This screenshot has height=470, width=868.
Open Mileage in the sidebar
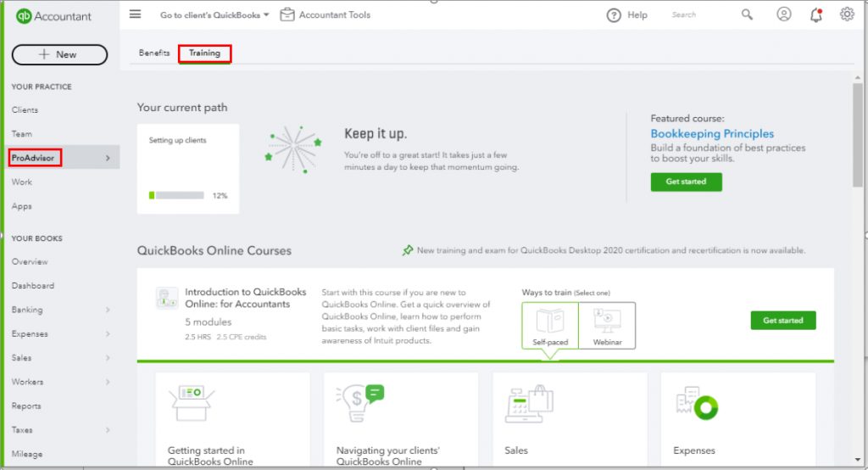tap(26, 454)
